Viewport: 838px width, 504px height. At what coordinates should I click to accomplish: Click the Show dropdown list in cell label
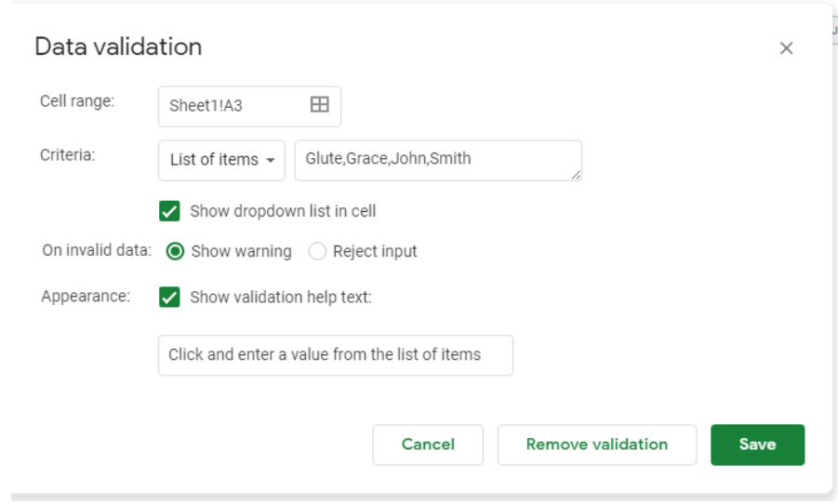click(x=284, y=212)
